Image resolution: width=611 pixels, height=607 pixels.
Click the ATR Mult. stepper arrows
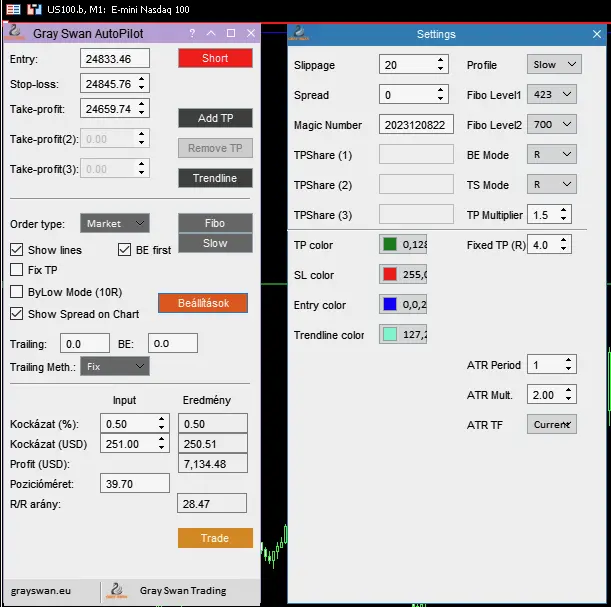tap(569, 395)
